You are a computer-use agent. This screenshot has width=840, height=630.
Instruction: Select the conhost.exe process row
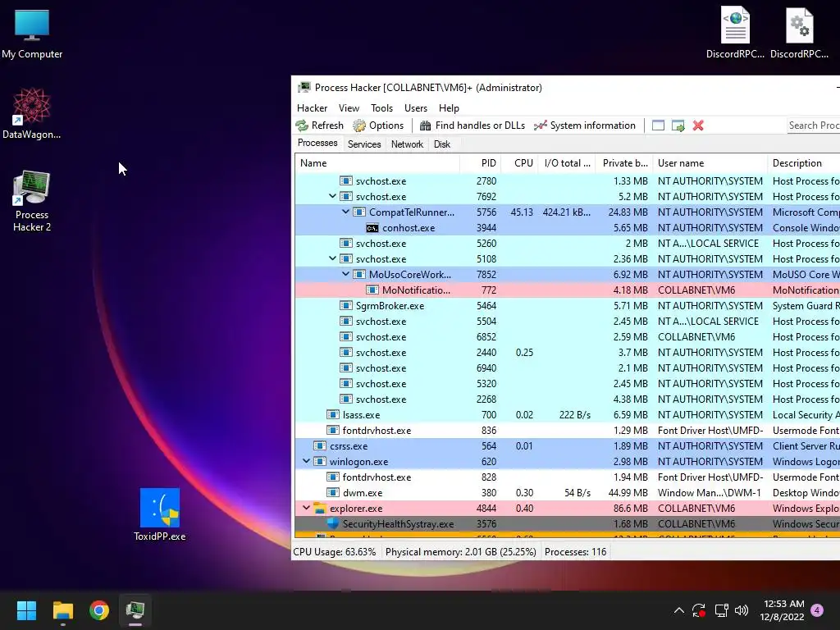pos(568,228)
